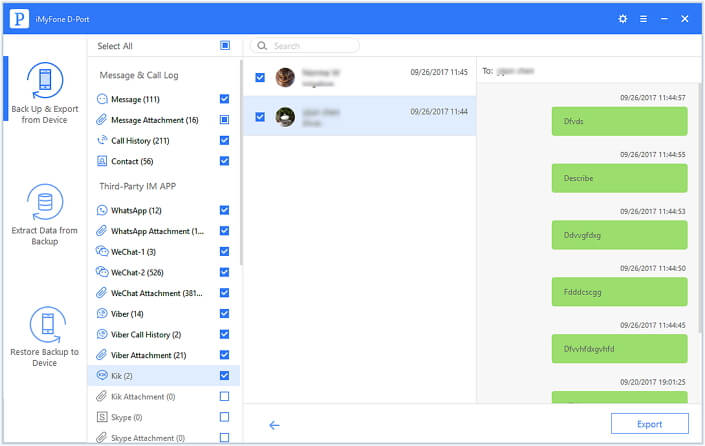Open the hamburger menu icon

coord(643,19)
